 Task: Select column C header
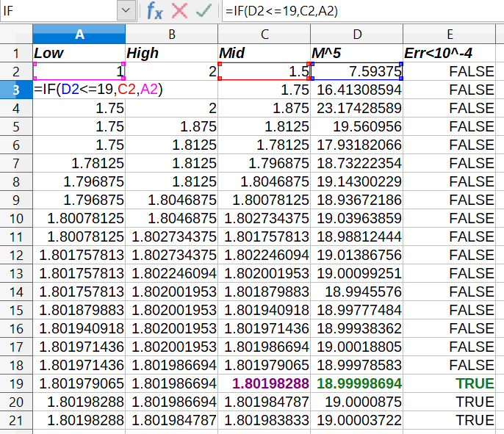(x=264, y=34)
